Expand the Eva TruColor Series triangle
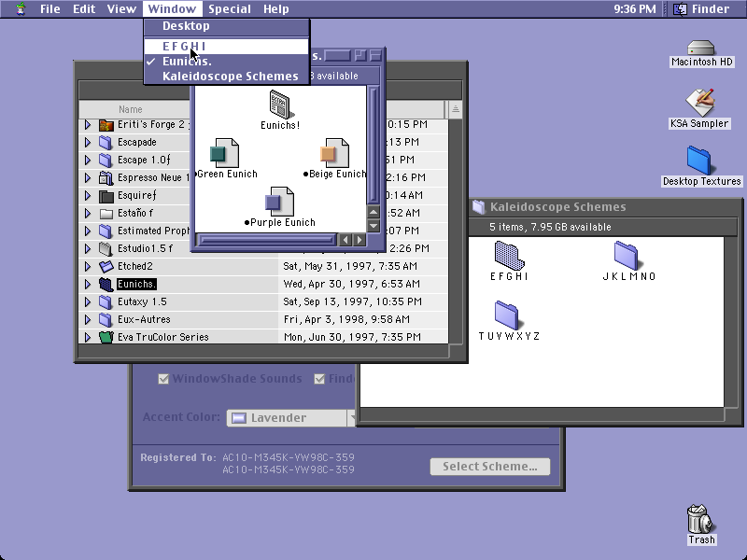Screen dimensions: 747x560 (x=88, y=337)
